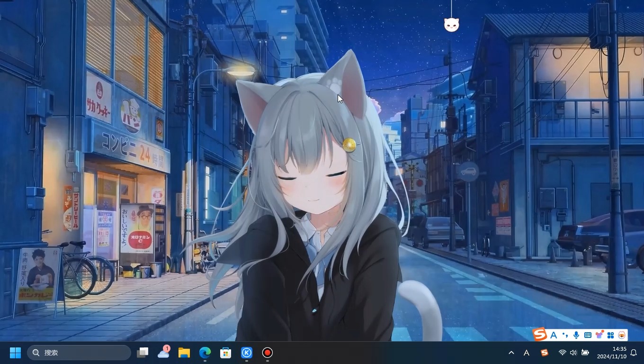Open the Wi-Fi network settings
Image resolution: width=644 pixels, height=364 pixels.
coord(562,353)
